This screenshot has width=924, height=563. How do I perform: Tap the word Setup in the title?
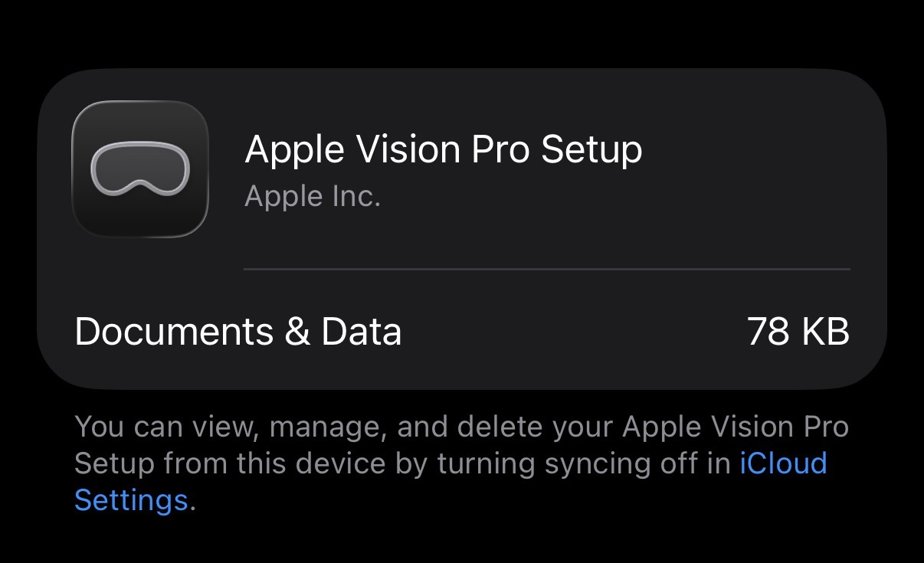coord(591,149)
